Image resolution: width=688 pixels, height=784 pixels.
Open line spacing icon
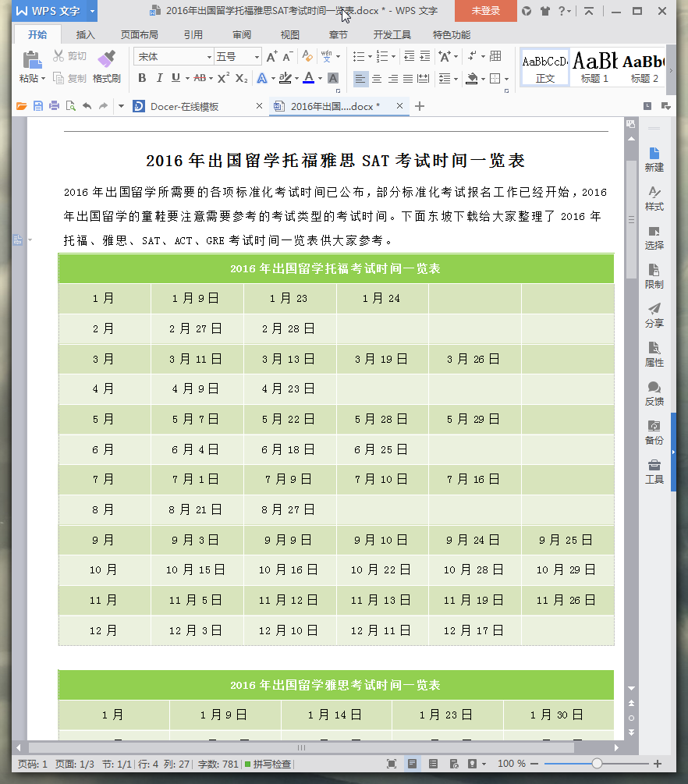click(x=444, y=79)
